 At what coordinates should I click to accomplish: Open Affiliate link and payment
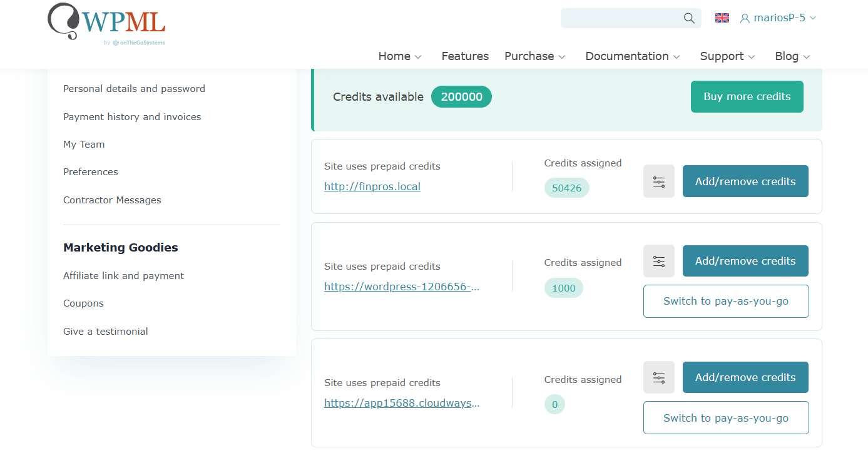(123, 276)
